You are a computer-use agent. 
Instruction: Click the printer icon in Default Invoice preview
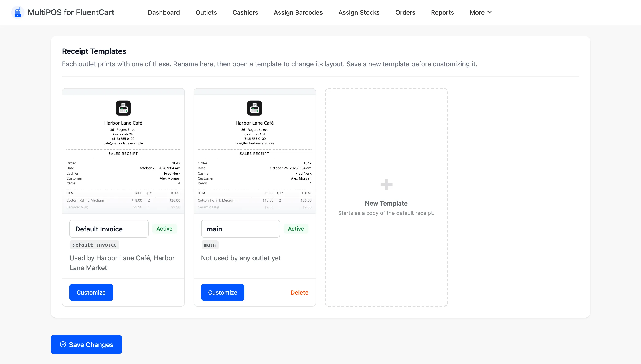[x=123, y=108]
